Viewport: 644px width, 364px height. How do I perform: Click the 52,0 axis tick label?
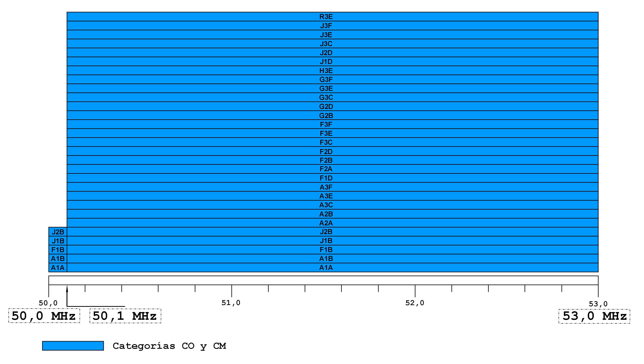[415, 303]
